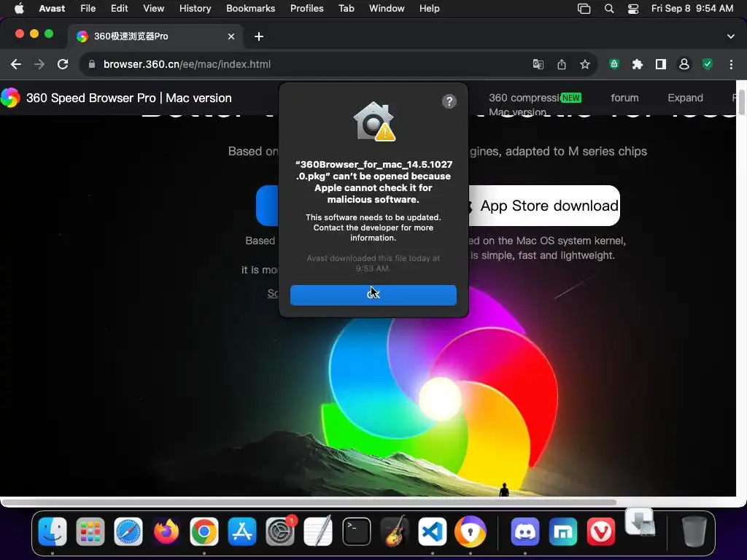The height and width of the screenshot is (560, 747).
Task: Click the OK button in the Gatekeeper dialog
Action: pos(373,295)
